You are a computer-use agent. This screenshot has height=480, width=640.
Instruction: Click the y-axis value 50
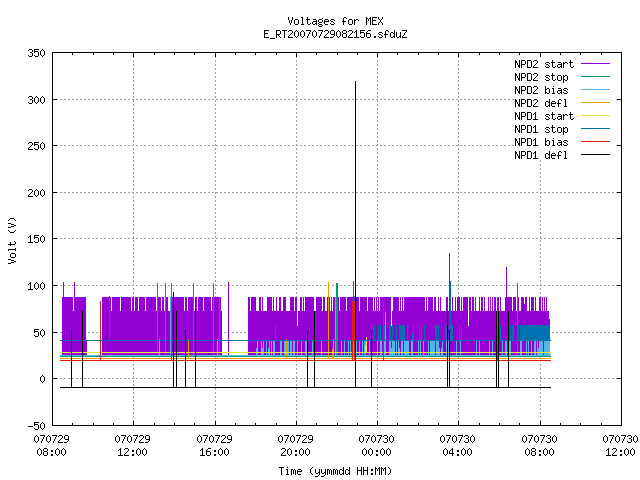[x=39, y=333]
